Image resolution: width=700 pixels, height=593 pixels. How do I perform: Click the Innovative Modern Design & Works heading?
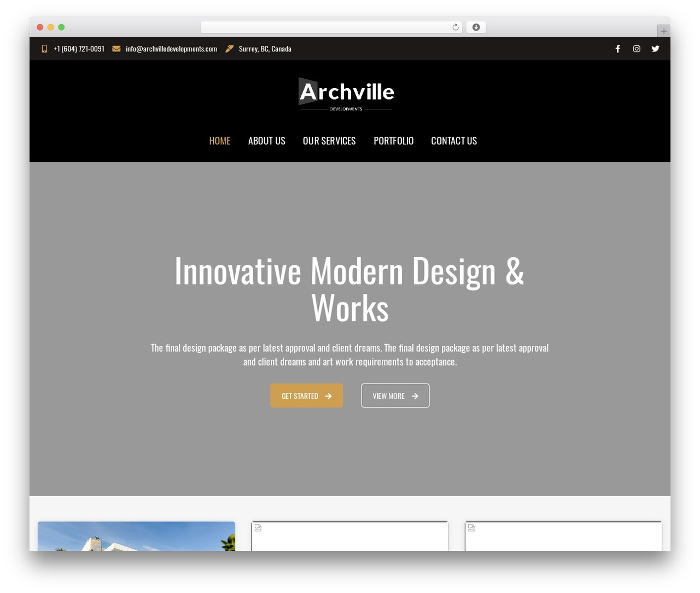pyautogui.click(x=349, y=289)
